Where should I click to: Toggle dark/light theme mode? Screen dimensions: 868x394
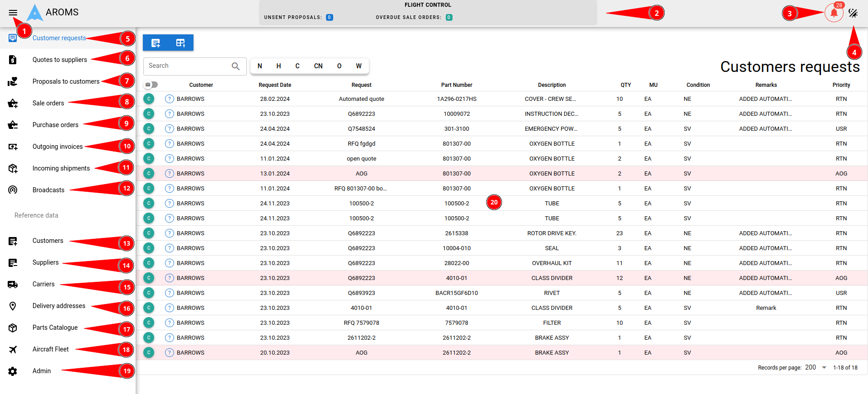(x=853, y=13)
